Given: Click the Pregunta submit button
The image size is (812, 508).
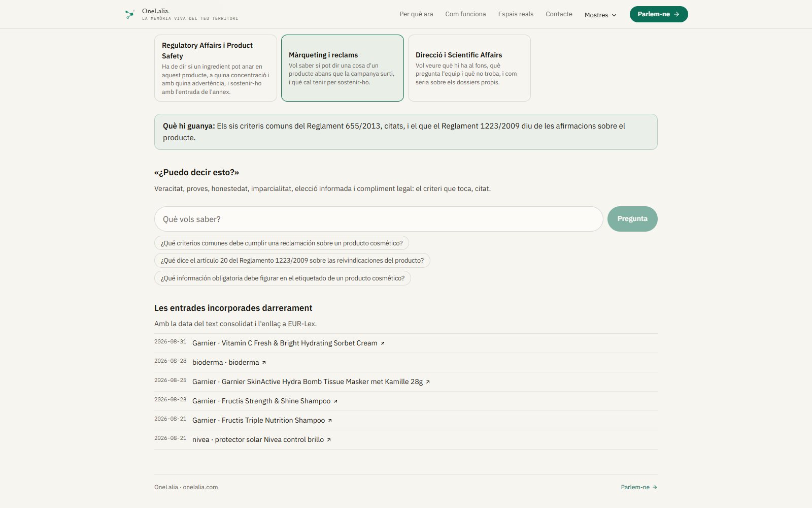Looking at the screenshot, I should pyautogui.click(x=632, y=219).
